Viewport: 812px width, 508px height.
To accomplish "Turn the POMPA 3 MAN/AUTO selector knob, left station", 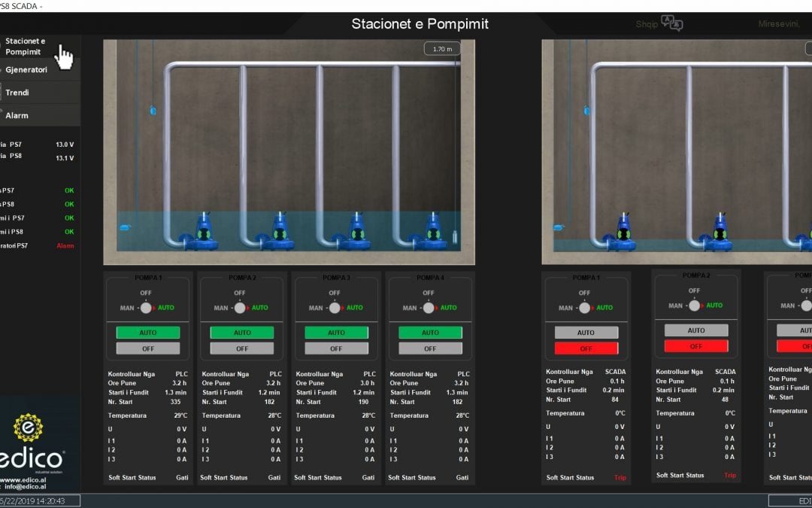I will click(x=335, y=307).
